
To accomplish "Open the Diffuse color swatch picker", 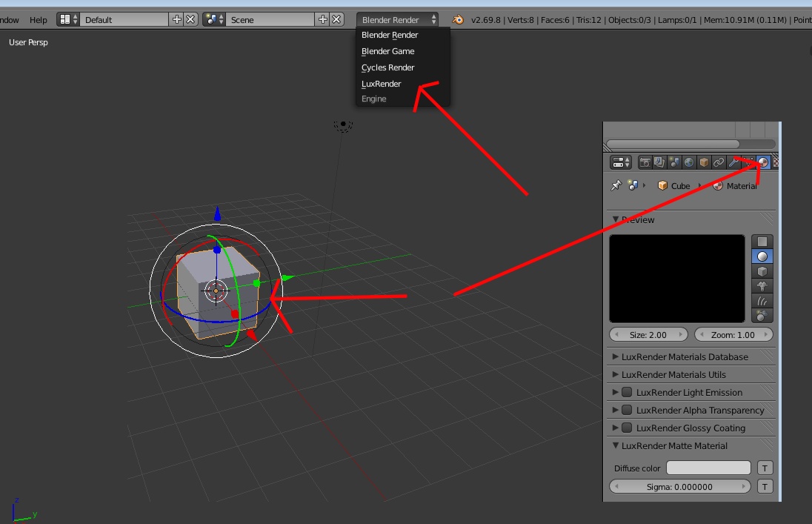I will tap(708, 468).
